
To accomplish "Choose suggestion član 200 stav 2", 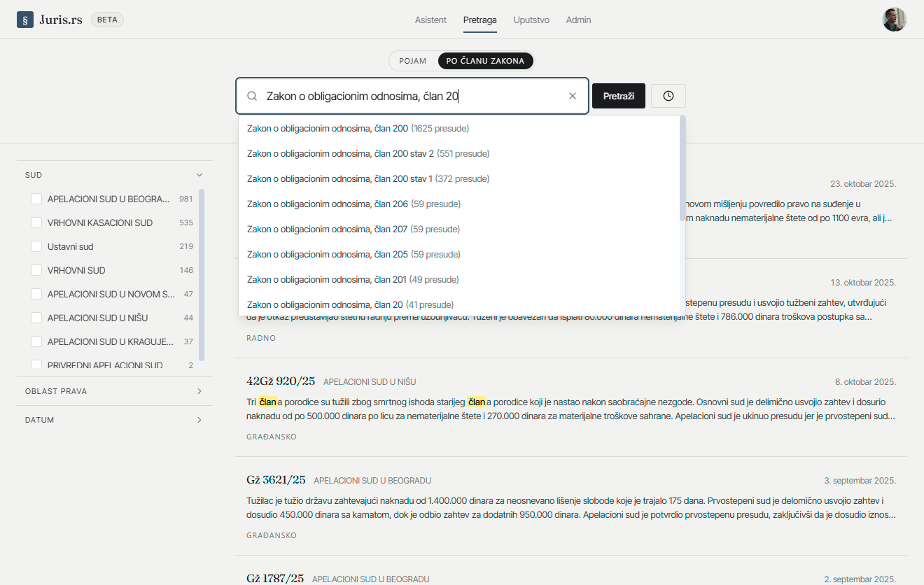I will tap(458, 154).
